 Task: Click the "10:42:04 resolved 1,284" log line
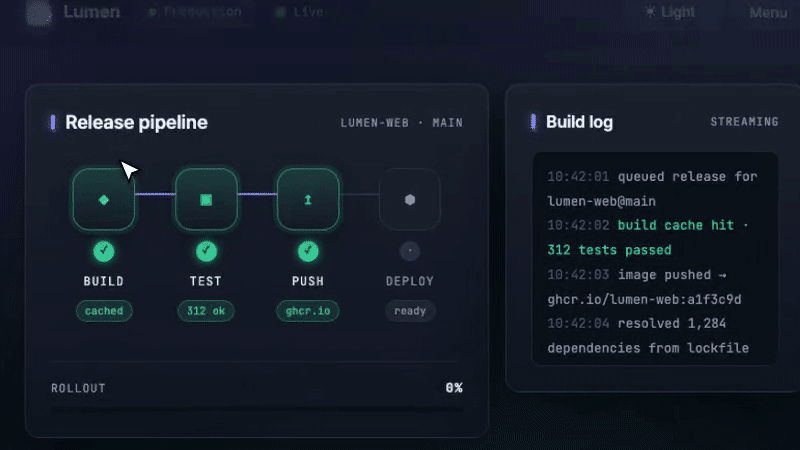(637, 323)
